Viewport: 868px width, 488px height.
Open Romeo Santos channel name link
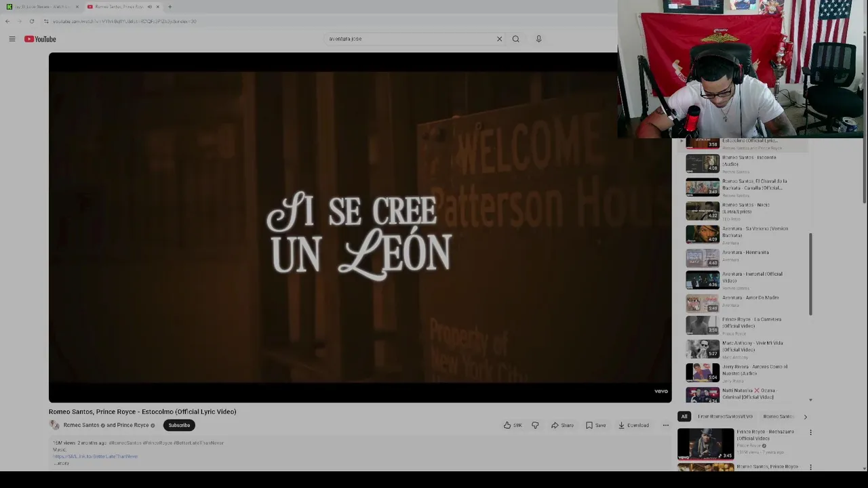(81, 425)
